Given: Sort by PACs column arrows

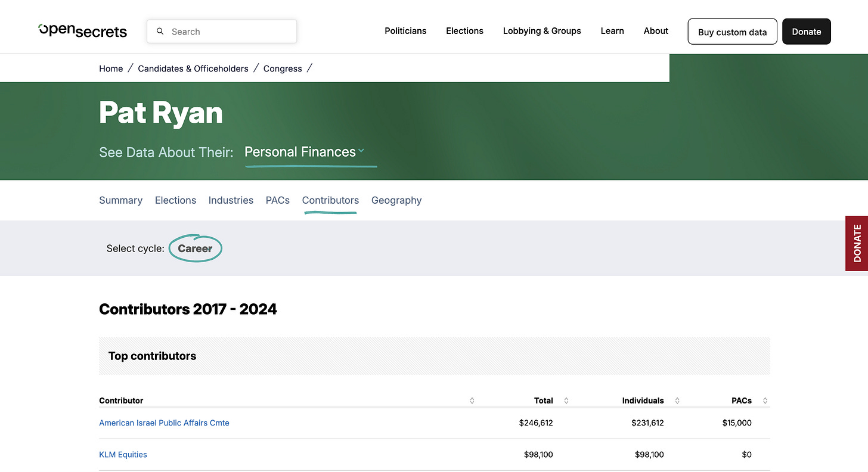Looking at the screenshot, I should [x=765, y=400].
